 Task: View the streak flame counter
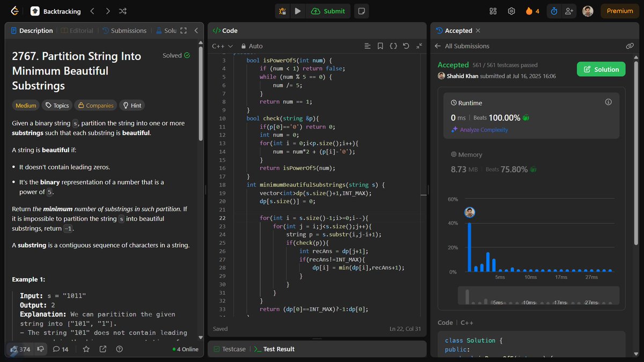click(x=533, y=11)
